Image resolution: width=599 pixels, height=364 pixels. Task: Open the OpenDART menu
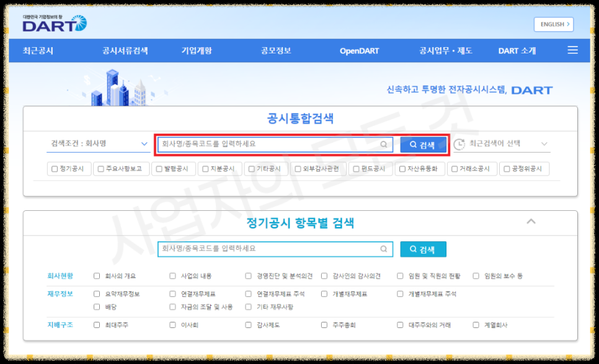point(358,50)
